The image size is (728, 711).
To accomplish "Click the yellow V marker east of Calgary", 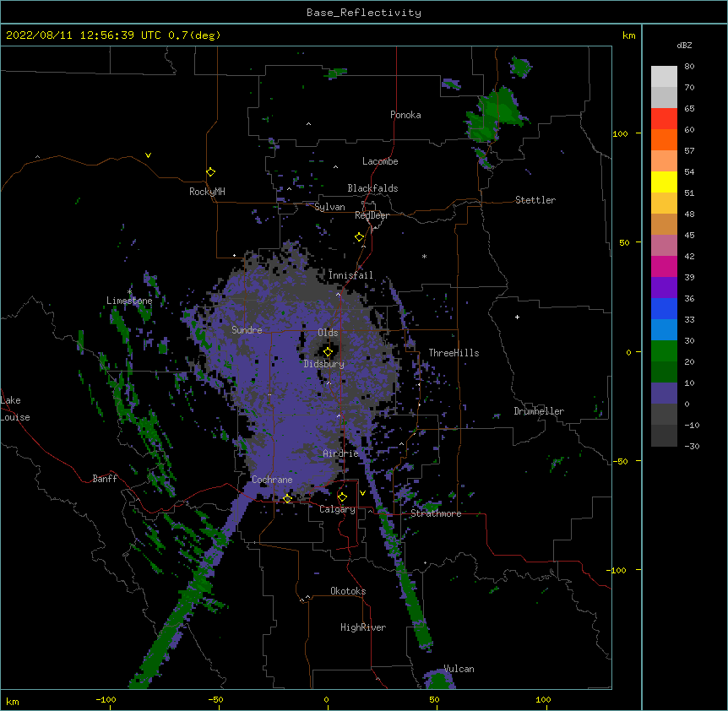I will point(362,493).
